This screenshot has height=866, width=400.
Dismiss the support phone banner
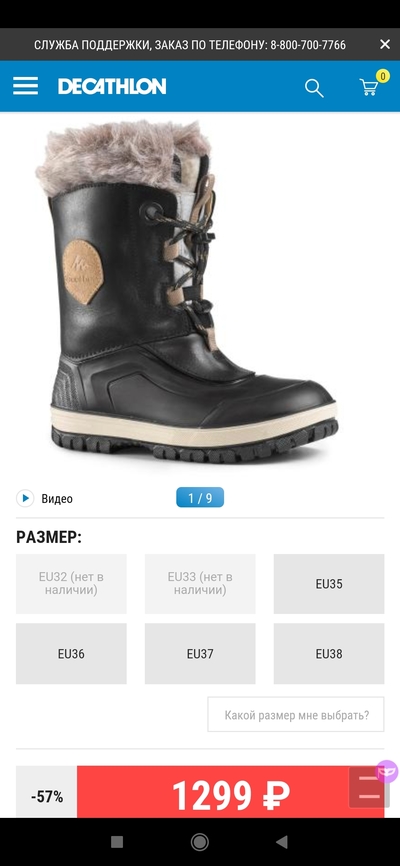(x=385, y=45)
